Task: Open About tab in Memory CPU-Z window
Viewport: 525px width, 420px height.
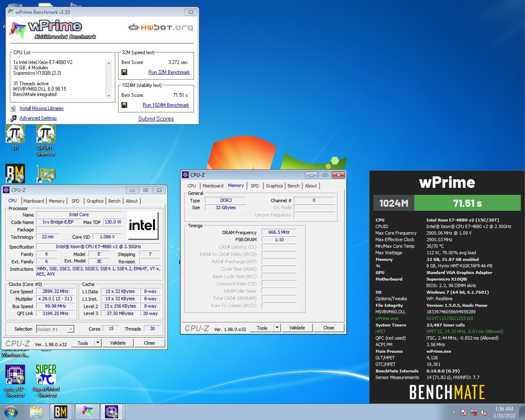Action: 311,186
